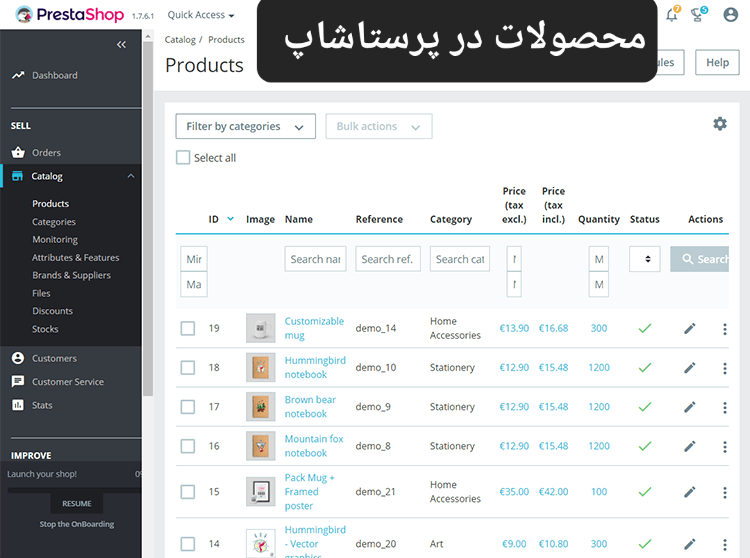Viewport: 750px width, 558px height.
Task: Open more actions for product 15
Action: [725, 492]
